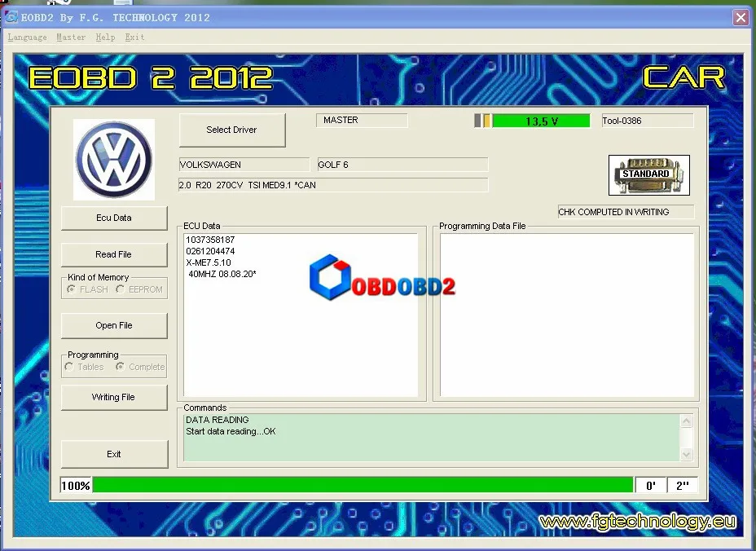Click the GOLF 6 model field
This screenshot has width=756, height=551.
coord(402,165)
